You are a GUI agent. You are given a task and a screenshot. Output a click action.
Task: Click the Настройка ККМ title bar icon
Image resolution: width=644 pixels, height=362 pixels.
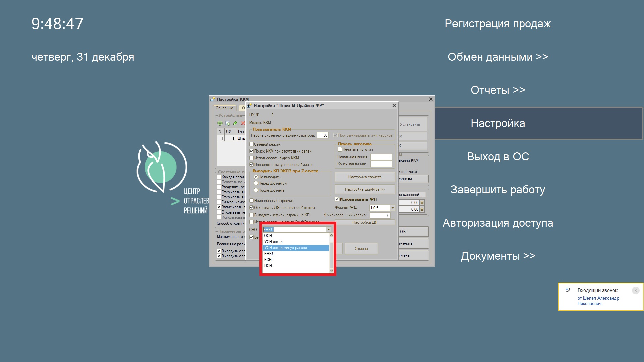click(213, 99)
